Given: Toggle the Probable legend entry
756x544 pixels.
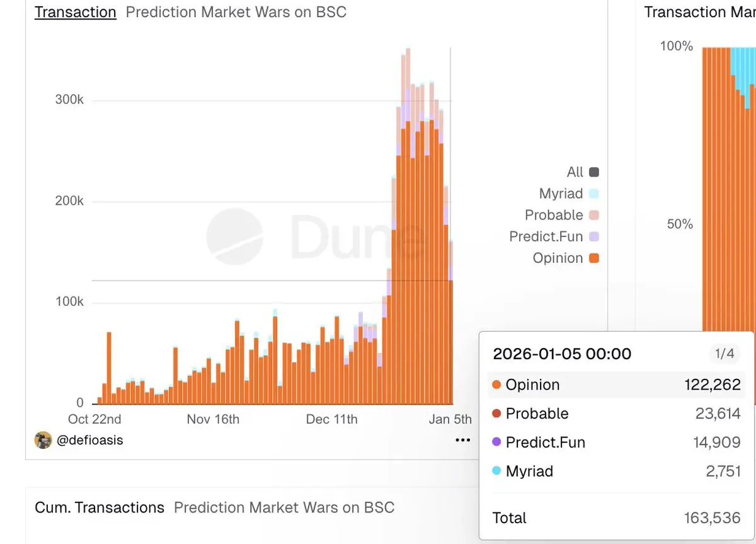Looking at the screenshot, I should [x=593, y=215].
